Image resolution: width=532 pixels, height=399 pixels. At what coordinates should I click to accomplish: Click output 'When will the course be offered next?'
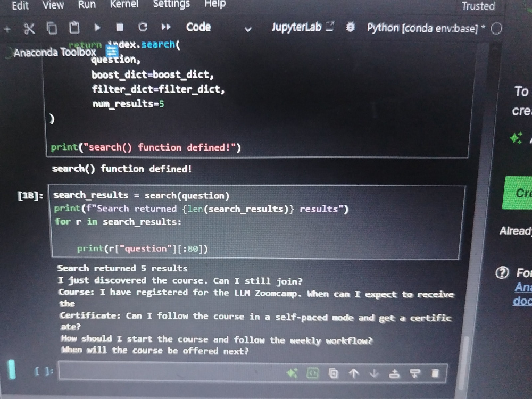(155, 351)
